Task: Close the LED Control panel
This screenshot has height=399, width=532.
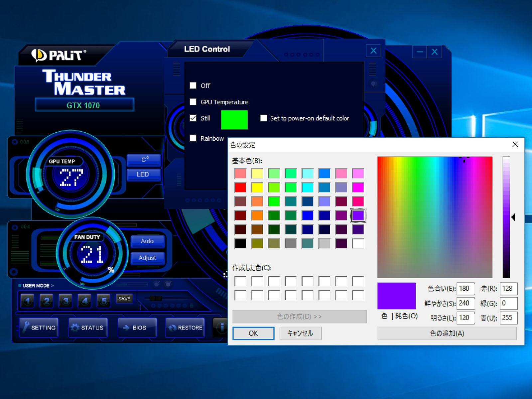Action: 373,51
